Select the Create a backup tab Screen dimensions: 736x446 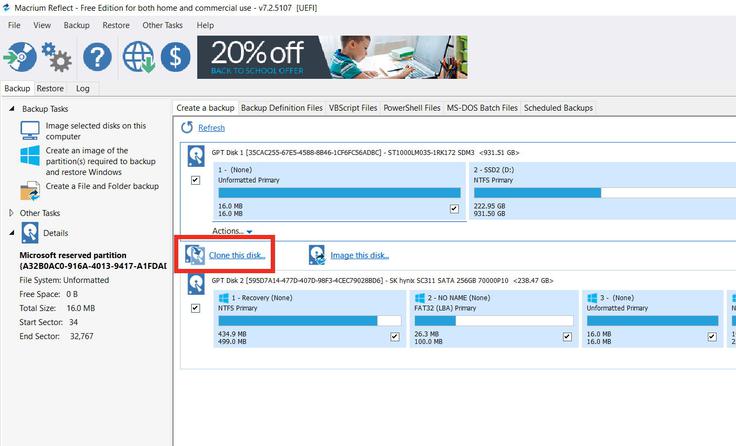coord(205,108)
